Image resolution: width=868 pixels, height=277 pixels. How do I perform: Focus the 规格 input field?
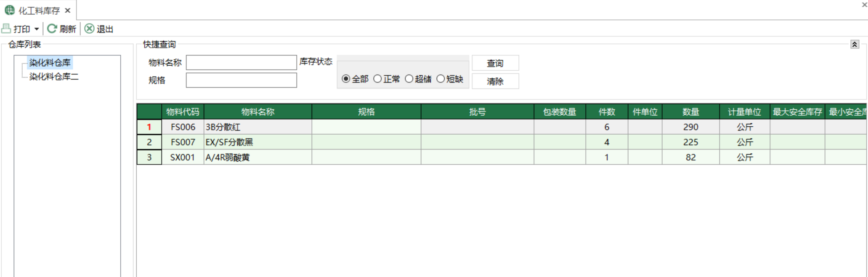click(x=241, y=80)
